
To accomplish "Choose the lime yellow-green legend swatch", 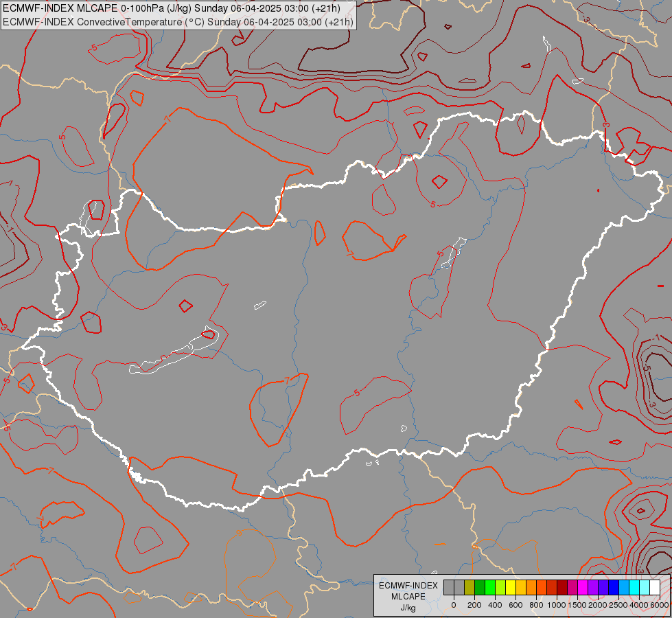I will pyautogui.click(x=500, y=588).
